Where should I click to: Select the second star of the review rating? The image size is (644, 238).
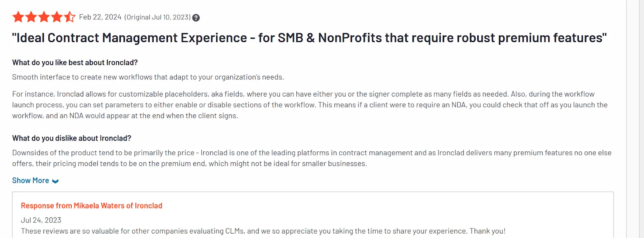[x=31, y=17]
